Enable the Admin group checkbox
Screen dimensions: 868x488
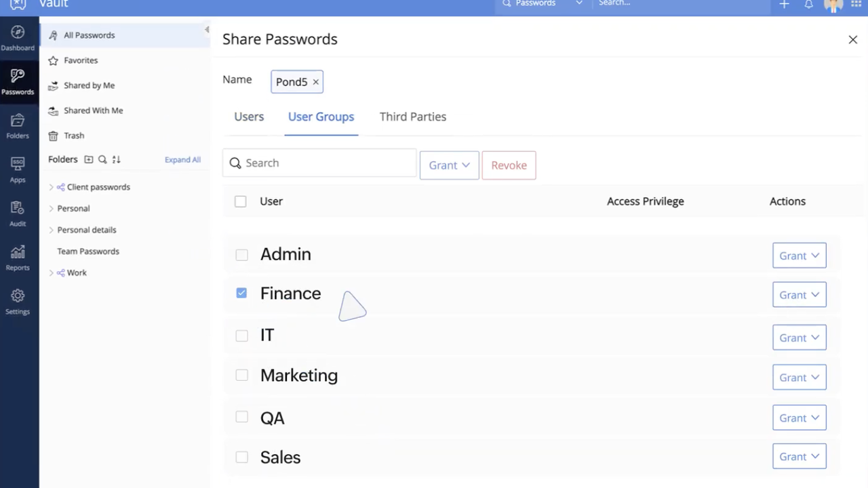coord(241,254)
